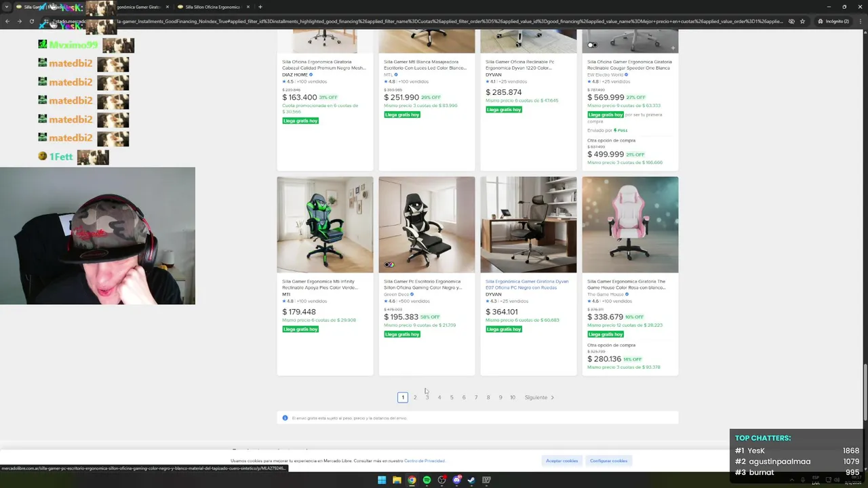
Task: Go to results page 5
Action: pyautogui.click(x=452, y=397)
